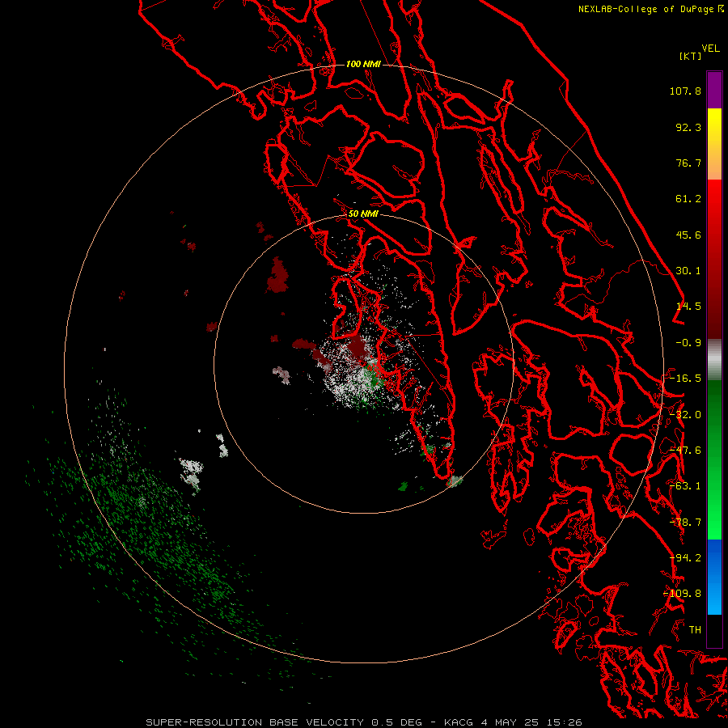Click the -16.5 velocity scale value
Image resolution: width=728 pixels, height=728 pixels.
point(685,379)
